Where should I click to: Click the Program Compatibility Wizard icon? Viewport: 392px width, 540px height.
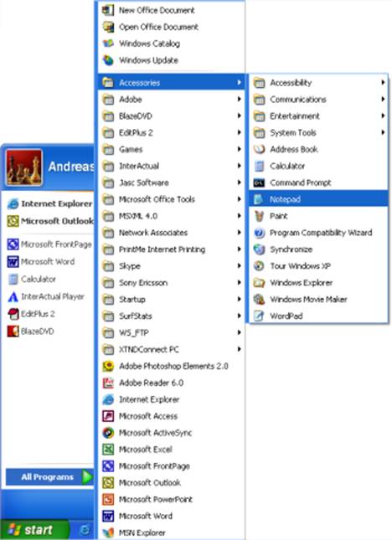[259, 233]
